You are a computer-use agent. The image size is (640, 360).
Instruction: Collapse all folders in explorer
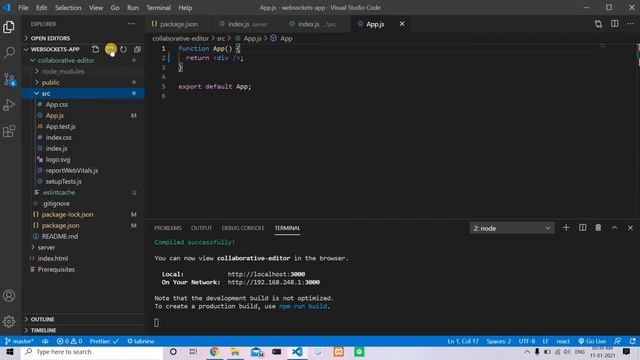(137, 49)
